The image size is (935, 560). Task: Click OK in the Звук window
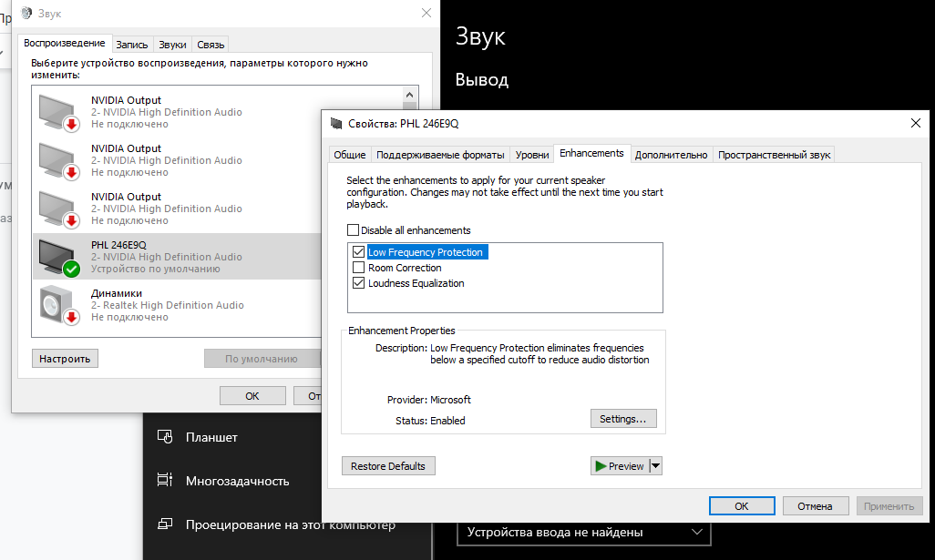(252, 395)
